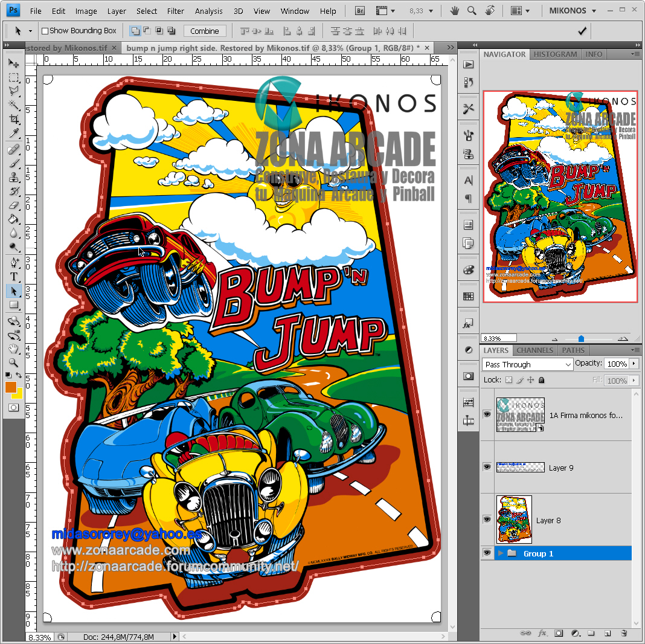Select the Horizontal Type tool

click(14, 277)
